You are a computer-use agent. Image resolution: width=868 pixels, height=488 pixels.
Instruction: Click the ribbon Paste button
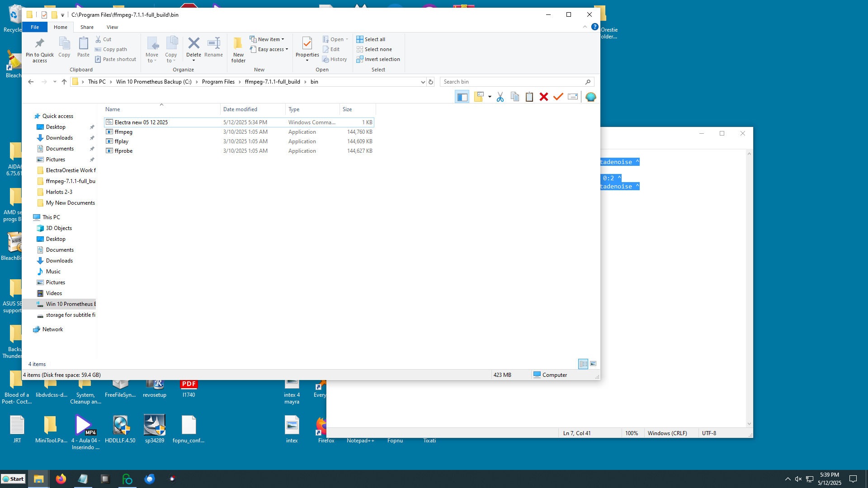tap(83, 47)
